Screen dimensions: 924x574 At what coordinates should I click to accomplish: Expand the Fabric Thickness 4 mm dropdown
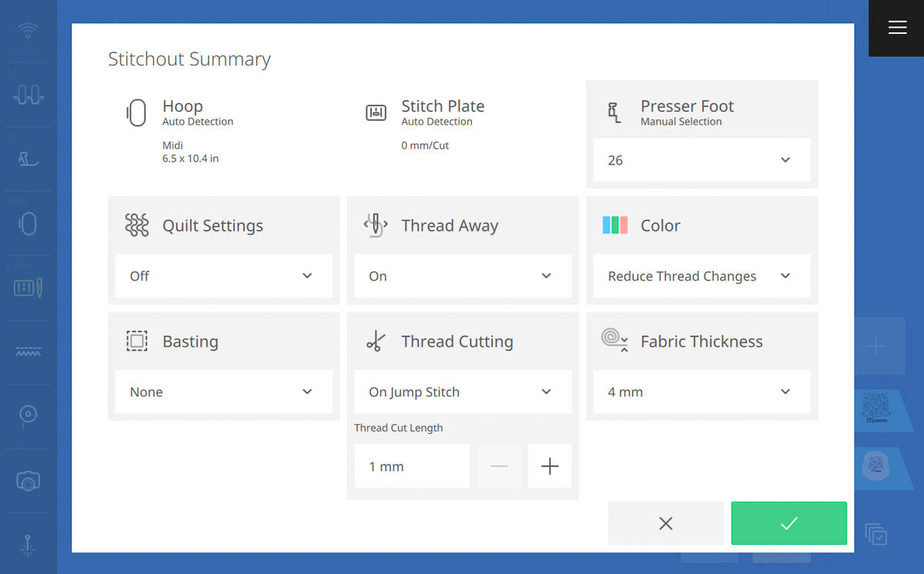click(x=702, y=392)
